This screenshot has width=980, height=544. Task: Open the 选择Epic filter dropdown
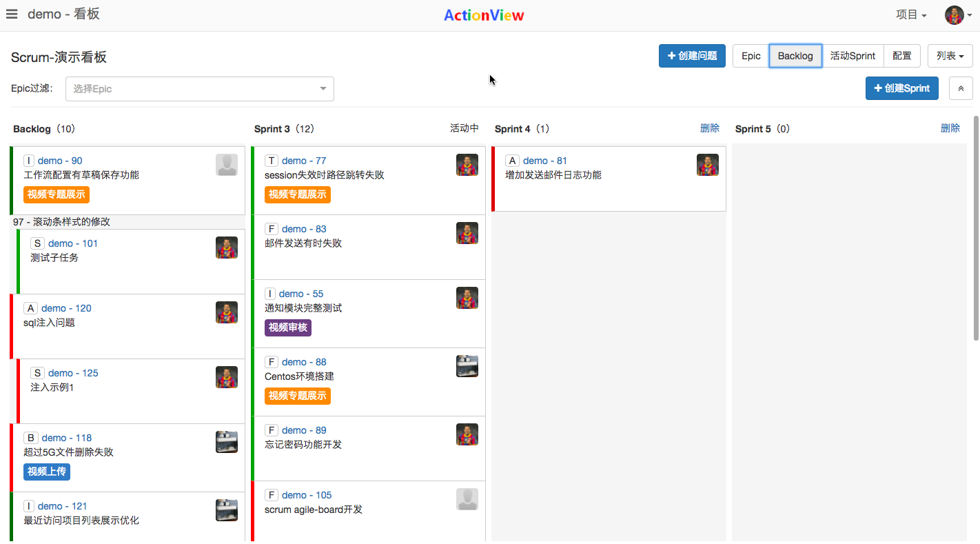coord(200,88)
